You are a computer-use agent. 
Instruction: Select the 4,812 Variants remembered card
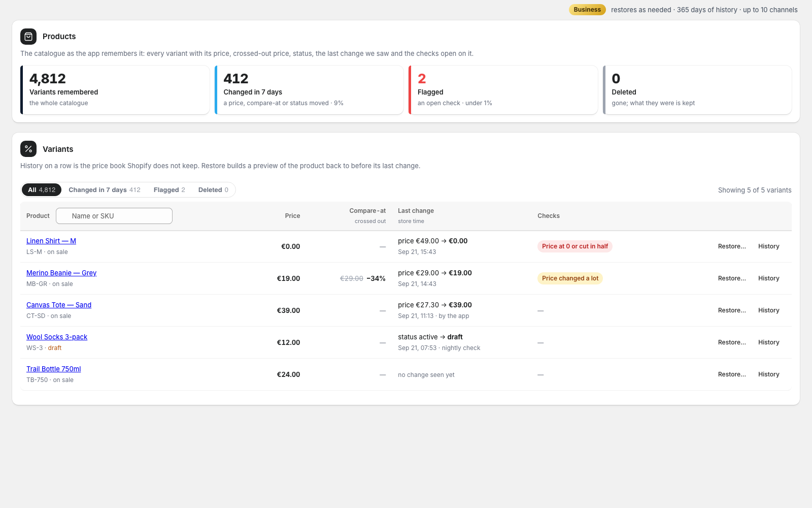point(115,90)
